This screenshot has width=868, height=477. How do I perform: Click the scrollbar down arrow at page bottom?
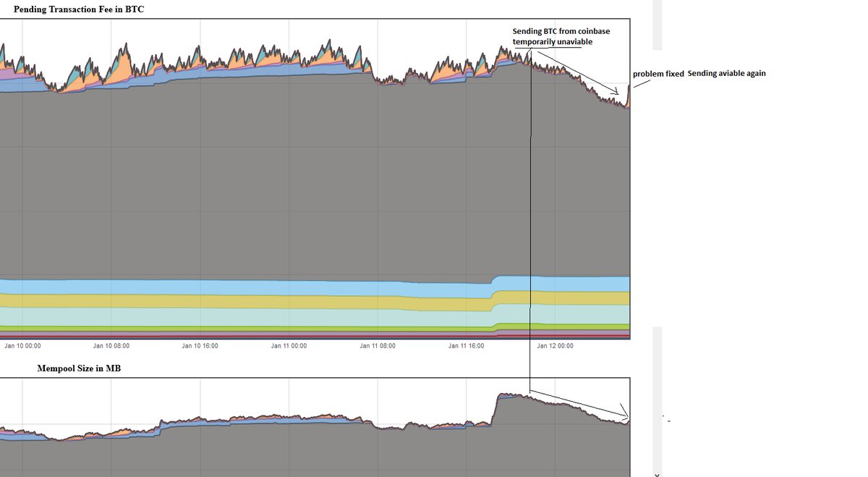click(657, 474)
